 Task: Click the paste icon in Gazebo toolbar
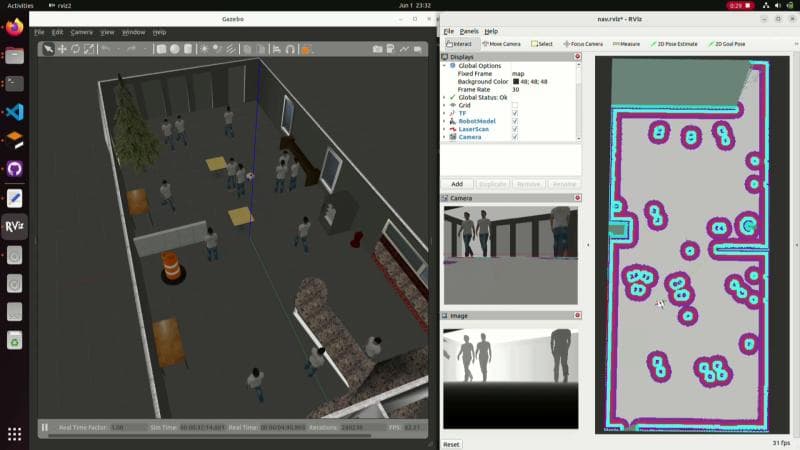coord(261,49)
